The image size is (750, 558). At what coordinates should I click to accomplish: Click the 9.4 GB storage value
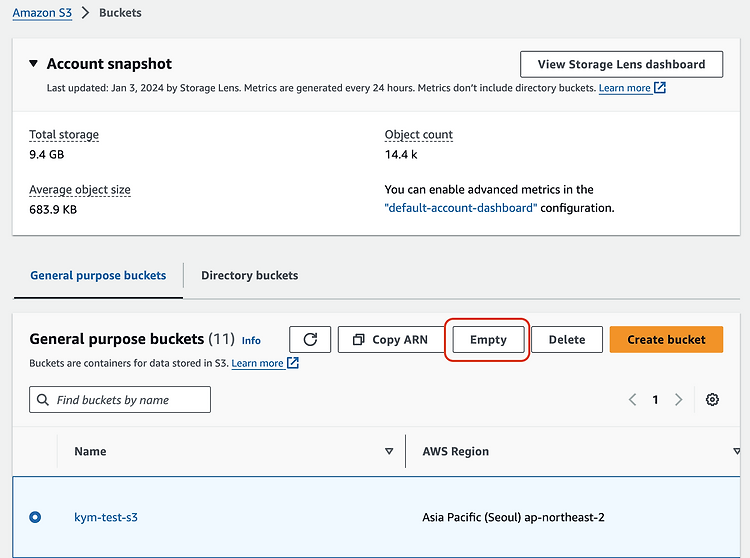coord(46,154)
